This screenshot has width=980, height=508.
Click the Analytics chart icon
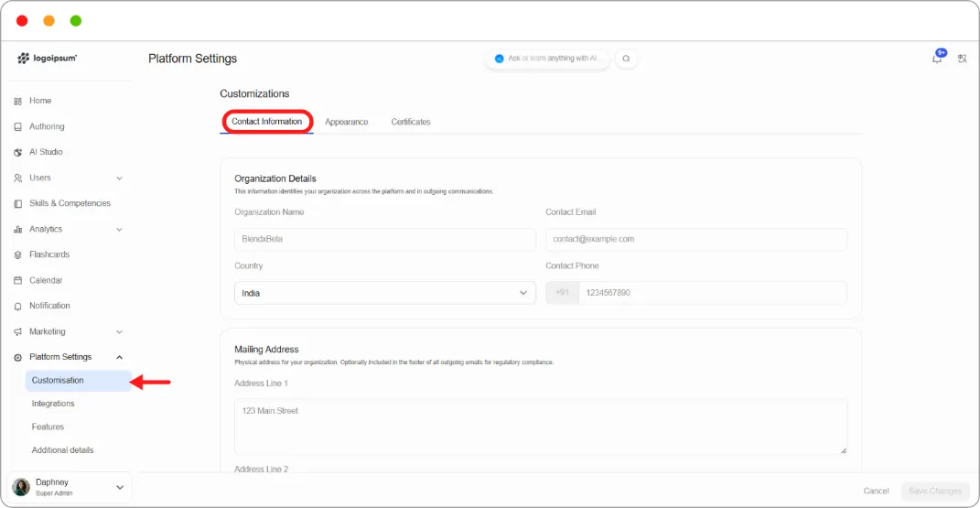point(17,230)
